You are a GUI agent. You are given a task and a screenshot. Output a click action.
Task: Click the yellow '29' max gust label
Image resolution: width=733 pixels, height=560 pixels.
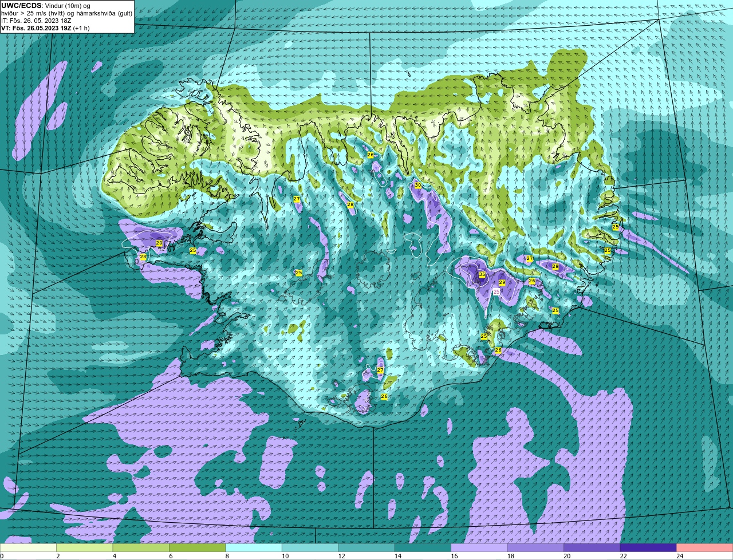(x=502, y=283)
